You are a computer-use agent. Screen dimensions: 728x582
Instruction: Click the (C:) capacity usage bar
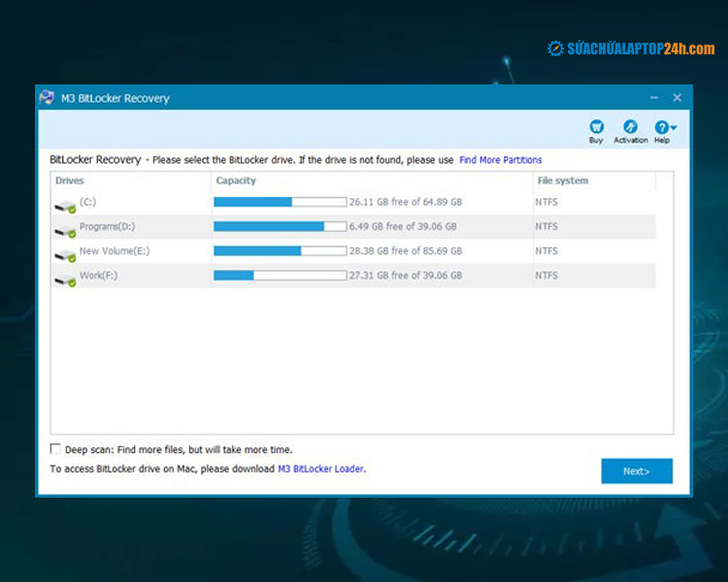coord(280,202)
